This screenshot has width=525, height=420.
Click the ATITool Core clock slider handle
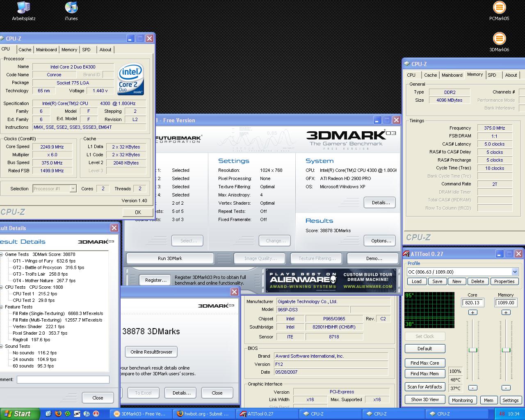[x=472, y=350]
